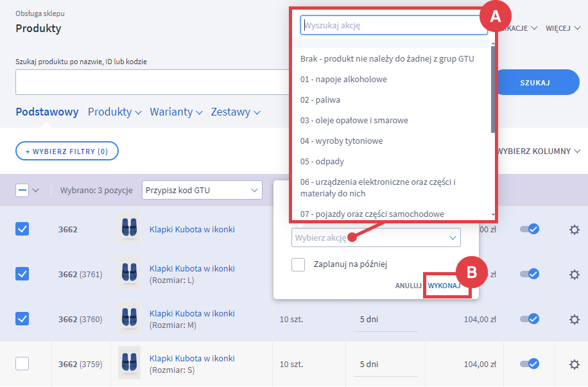Click the Wykonaj button

pyautogui.click(x=444, y=286)
